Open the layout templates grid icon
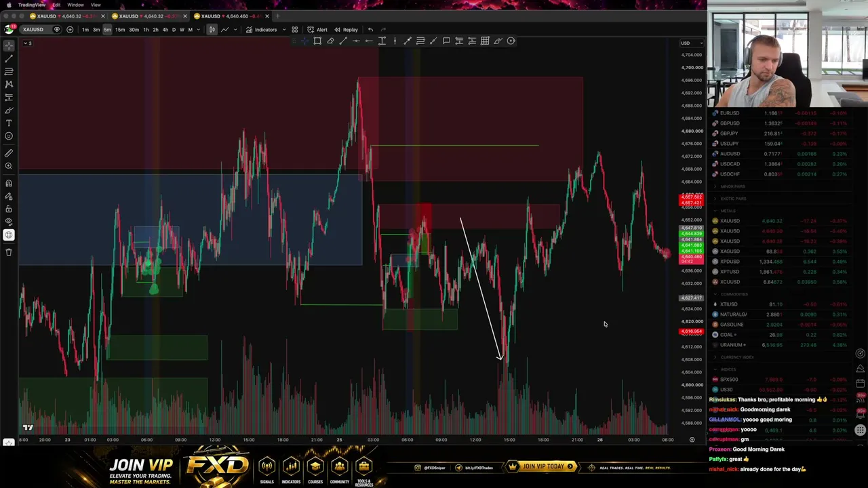Image resolution: width=868 pixels, height=488 pixels. click(294, 30)
